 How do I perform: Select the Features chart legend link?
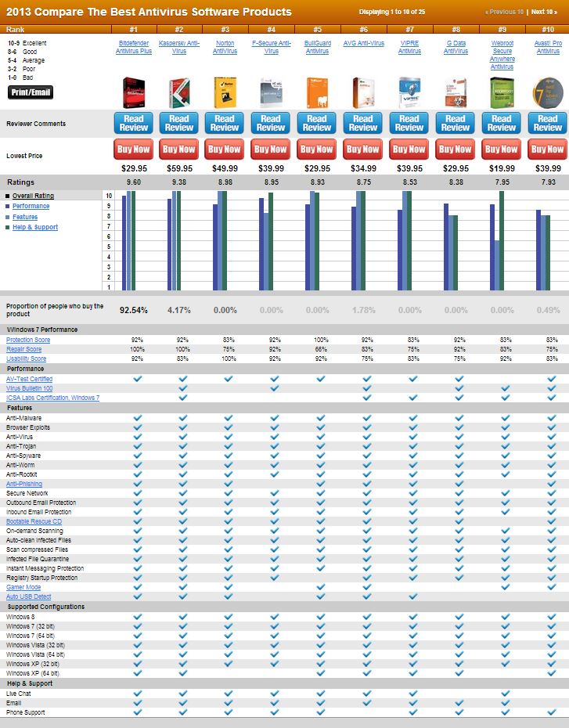25,217
